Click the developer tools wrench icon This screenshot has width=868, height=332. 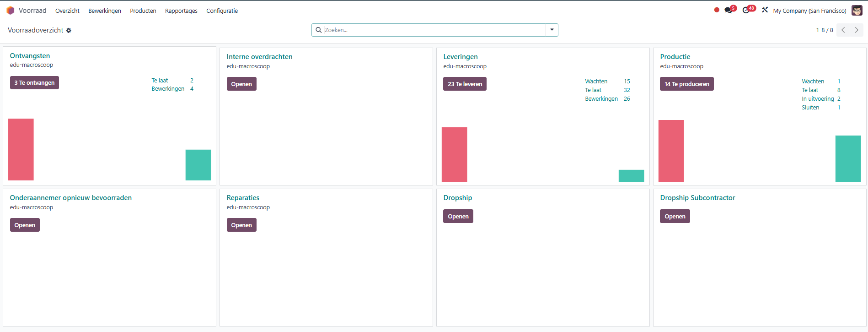coord(765,10)
